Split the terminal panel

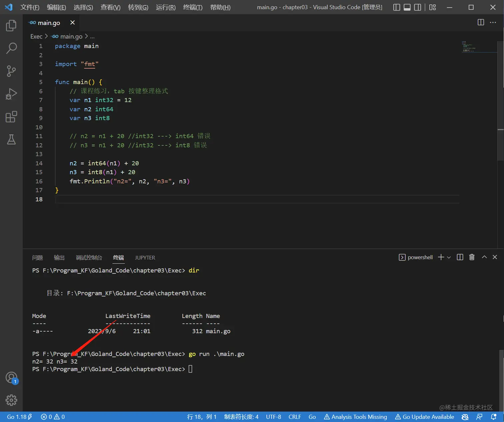point(460,257)
